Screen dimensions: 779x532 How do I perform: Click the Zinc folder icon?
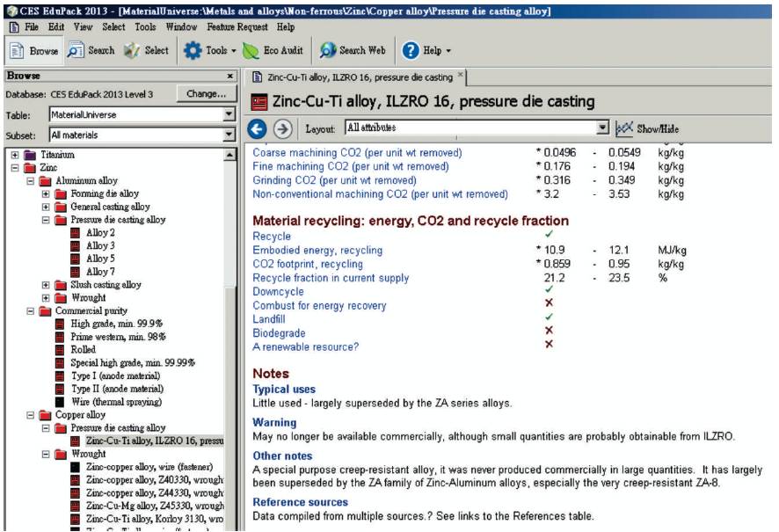pyautogui.click(x=30, y=167)
